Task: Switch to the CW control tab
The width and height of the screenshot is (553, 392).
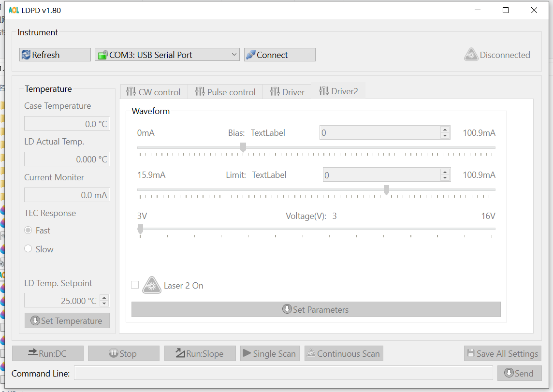Action: 153,92
